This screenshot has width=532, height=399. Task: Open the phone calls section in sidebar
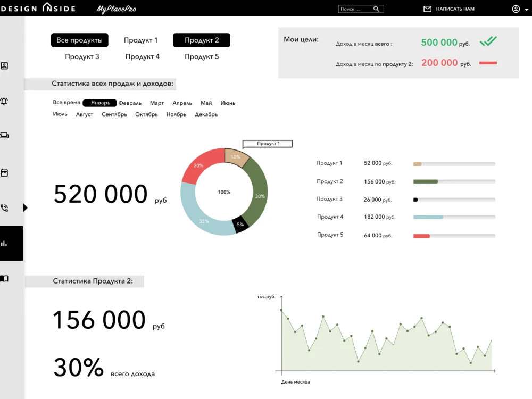click(5, 207)
